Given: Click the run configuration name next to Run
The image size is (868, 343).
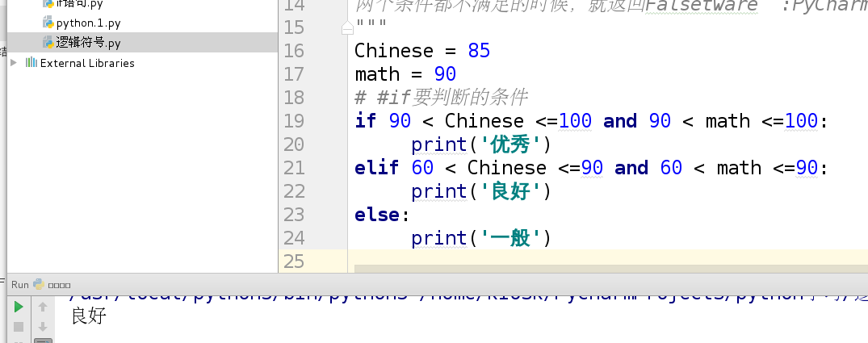Looking at the screenshot, I should (59, 286).
